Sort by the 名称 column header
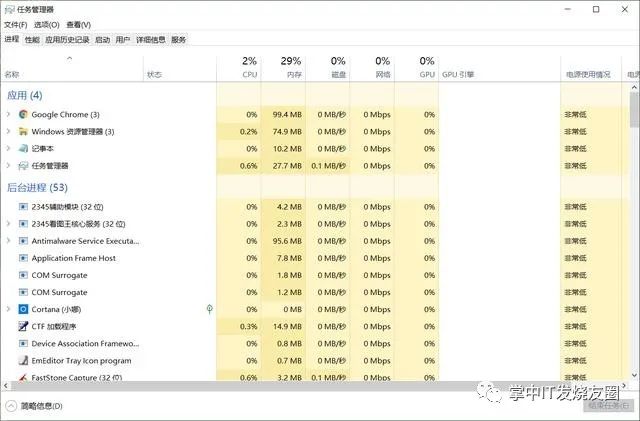The height and width of the screenshot is (421, 640). 72,68
